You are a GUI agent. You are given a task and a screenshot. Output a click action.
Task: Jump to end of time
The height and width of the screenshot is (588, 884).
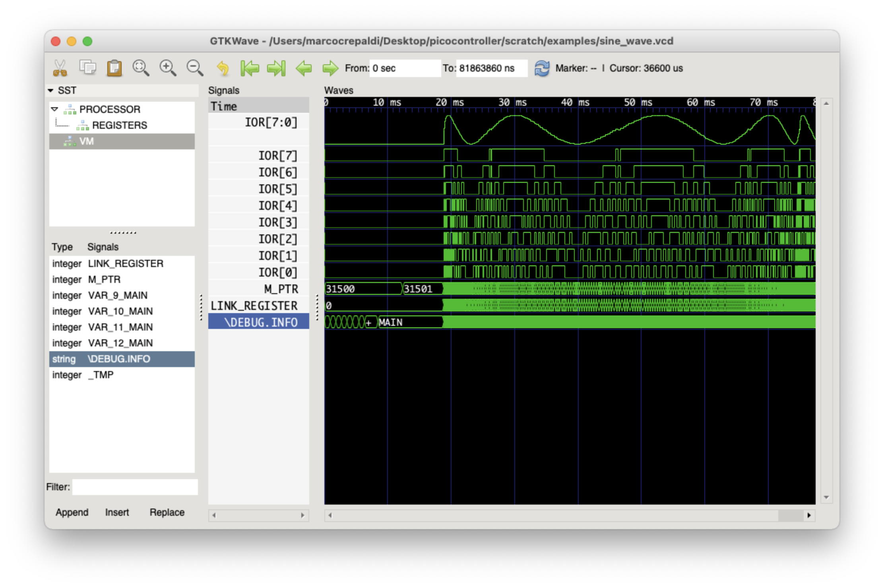tap(277, 68)
